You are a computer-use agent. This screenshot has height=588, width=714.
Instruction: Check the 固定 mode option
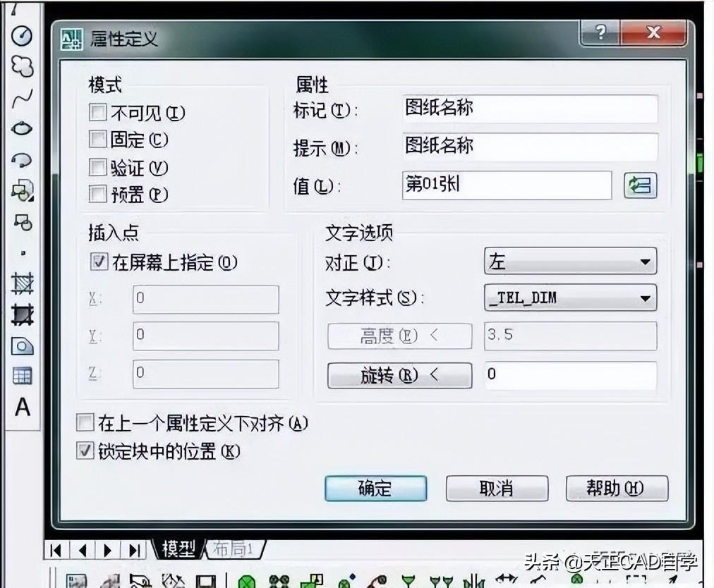click(x=97, y=140)
